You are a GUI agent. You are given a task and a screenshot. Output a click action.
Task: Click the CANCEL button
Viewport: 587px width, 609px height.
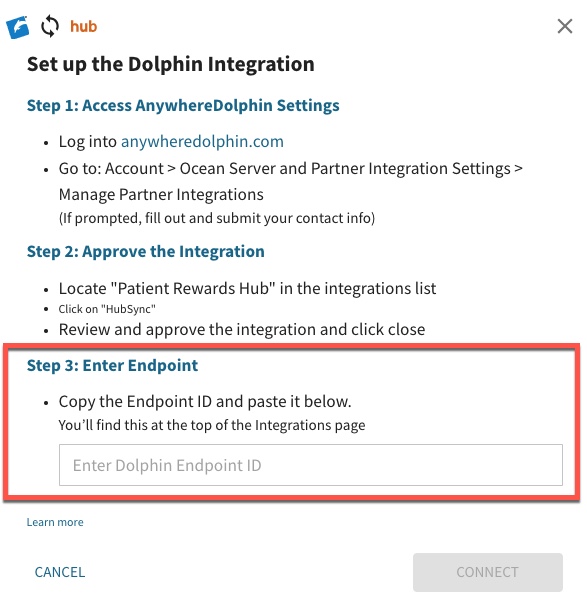pos(60,572)
